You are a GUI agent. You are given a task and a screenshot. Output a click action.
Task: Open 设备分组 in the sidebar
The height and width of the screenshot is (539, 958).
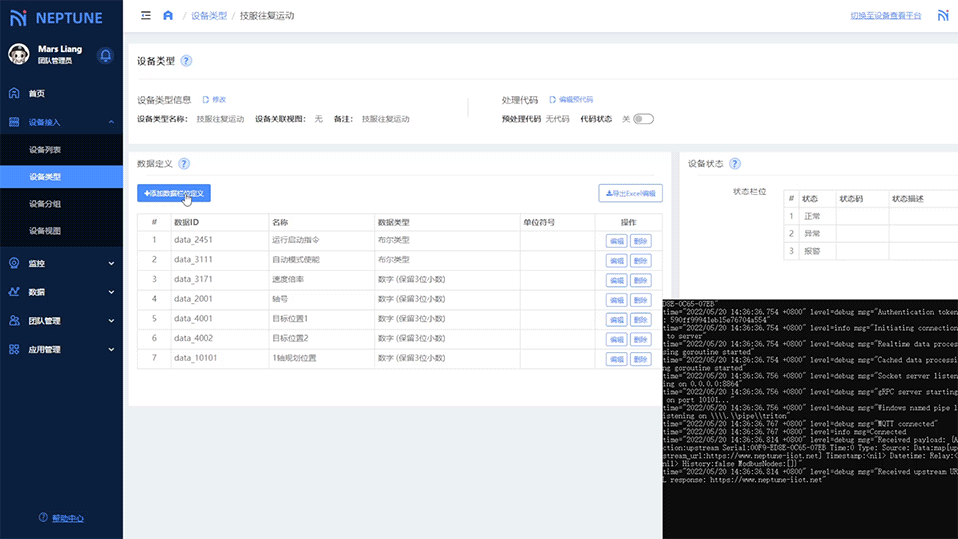tap(45, 204)
